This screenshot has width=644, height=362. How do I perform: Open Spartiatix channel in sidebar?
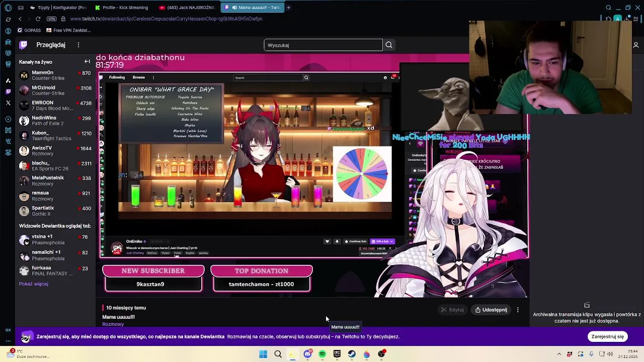pyautogui.click(x=55, y=211)
